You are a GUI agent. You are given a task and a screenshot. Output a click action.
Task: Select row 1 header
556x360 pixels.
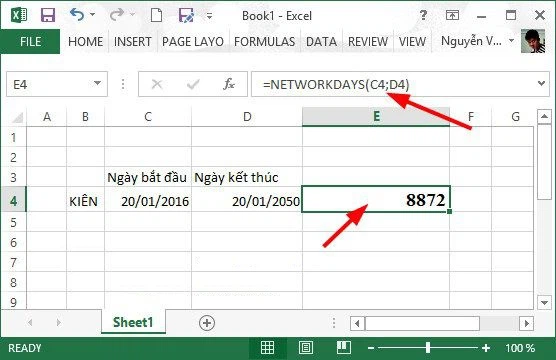coord(13,137)
